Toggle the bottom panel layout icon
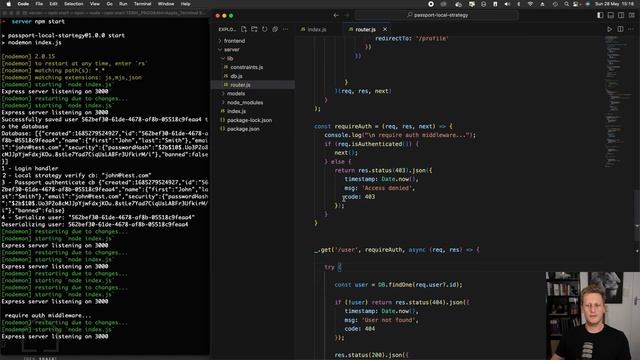Viewport: 640px width, 360px height. click(611, 15)
